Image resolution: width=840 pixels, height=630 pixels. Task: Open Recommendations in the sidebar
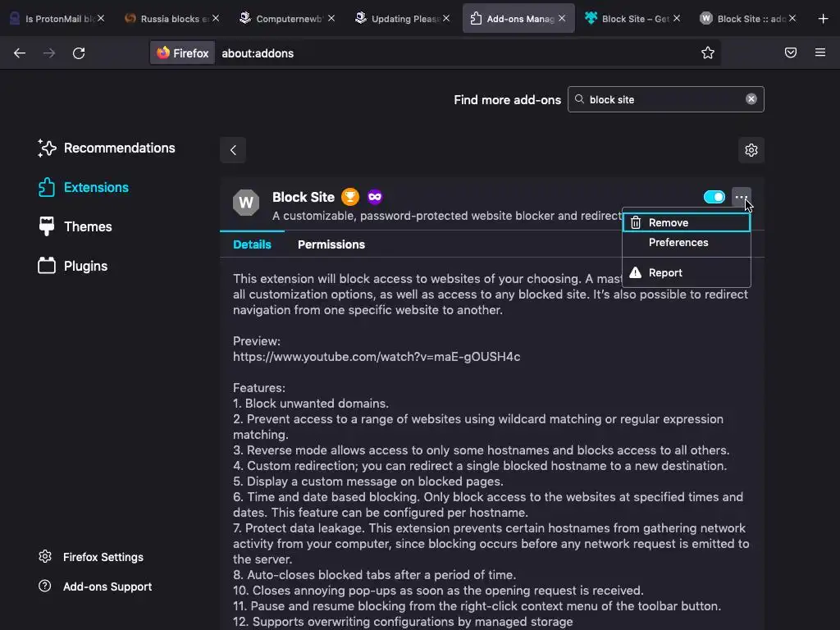tap(107, 148)
